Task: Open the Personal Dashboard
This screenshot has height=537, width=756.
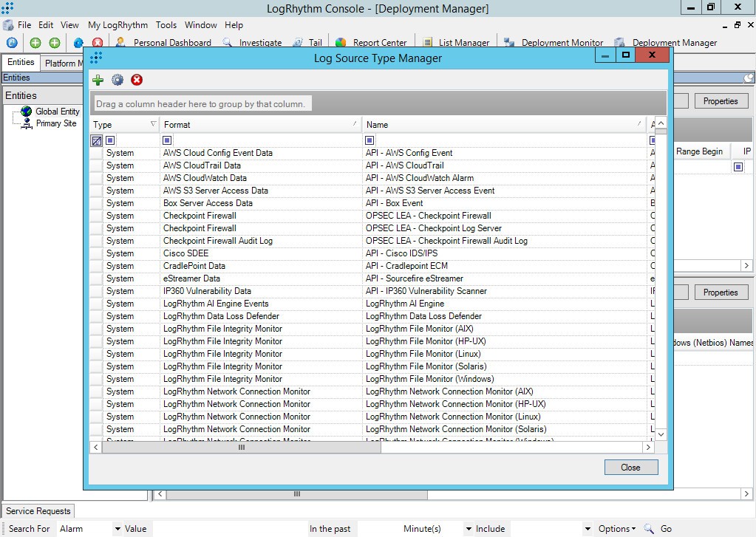Action: pyautogui.click(x=171, y=42)
